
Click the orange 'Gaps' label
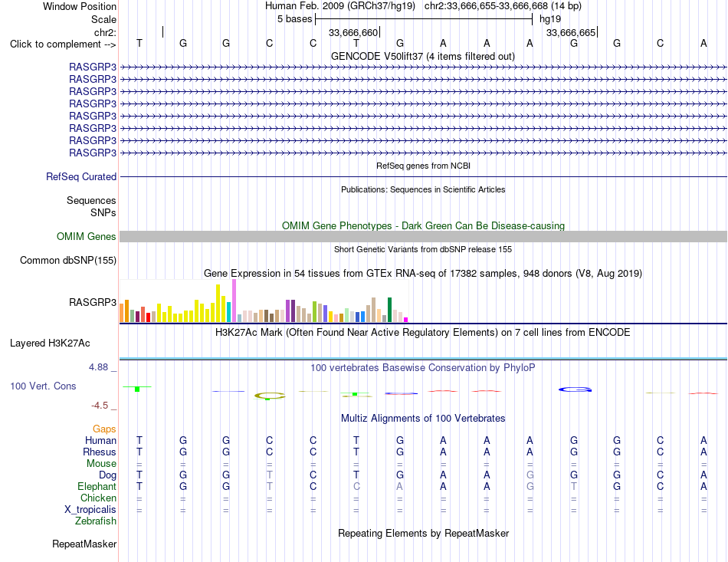[104, 429]
